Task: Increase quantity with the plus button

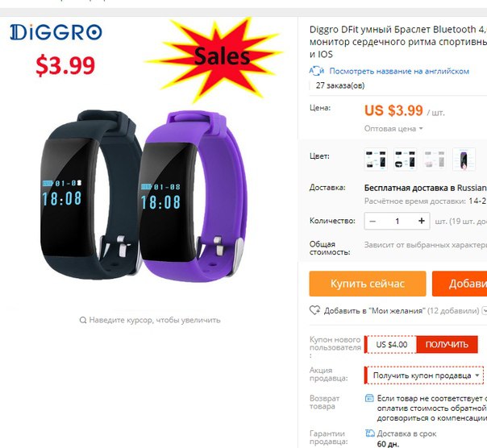Action: pyautogui.click(x=422, y=221)
